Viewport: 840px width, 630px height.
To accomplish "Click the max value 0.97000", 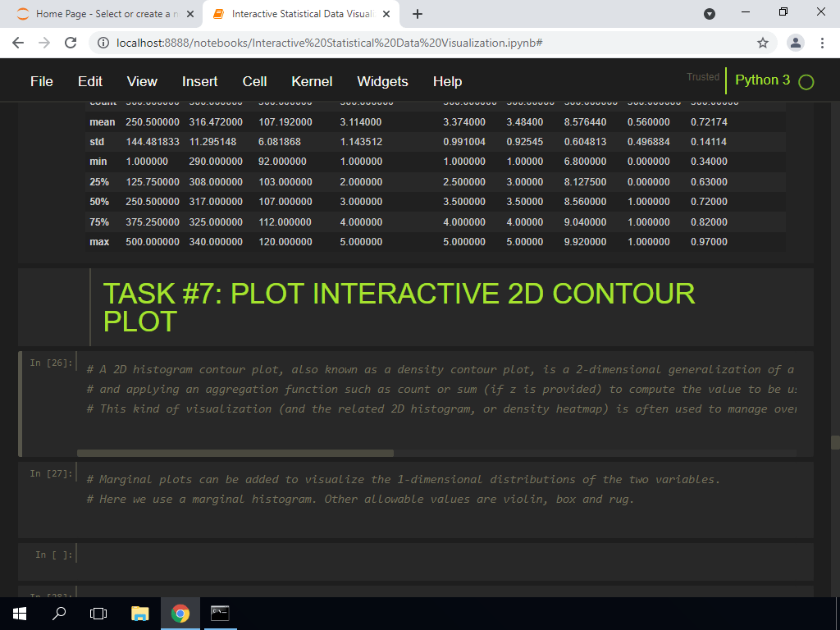I will click(x=709, y=242).
